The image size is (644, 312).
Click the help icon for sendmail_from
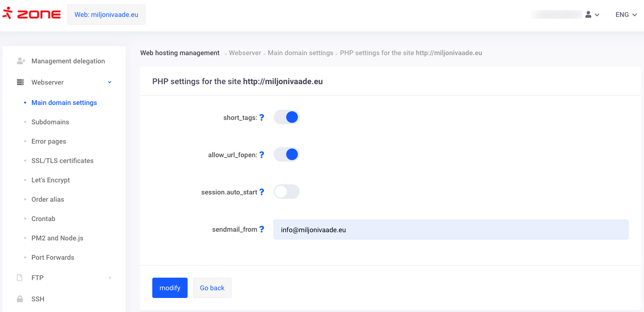(262, 229)
